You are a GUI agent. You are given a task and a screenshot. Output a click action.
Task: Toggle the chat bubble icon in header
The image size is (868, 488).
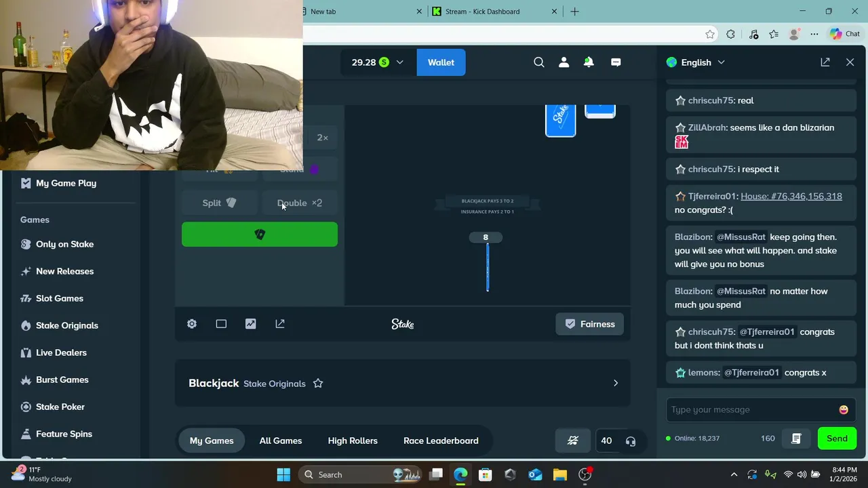(x=616, y=62)
